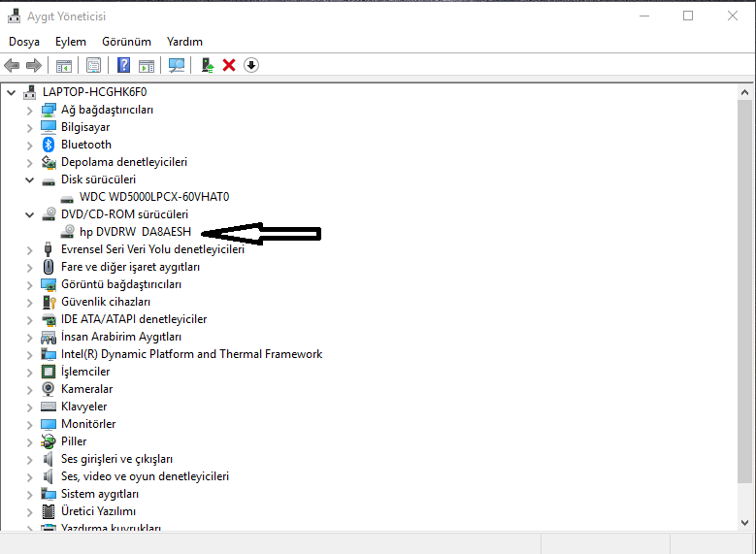The image size is (756, 554).
Task: Click the Kameralar webcam icon
Action: [x=49, y=389]
